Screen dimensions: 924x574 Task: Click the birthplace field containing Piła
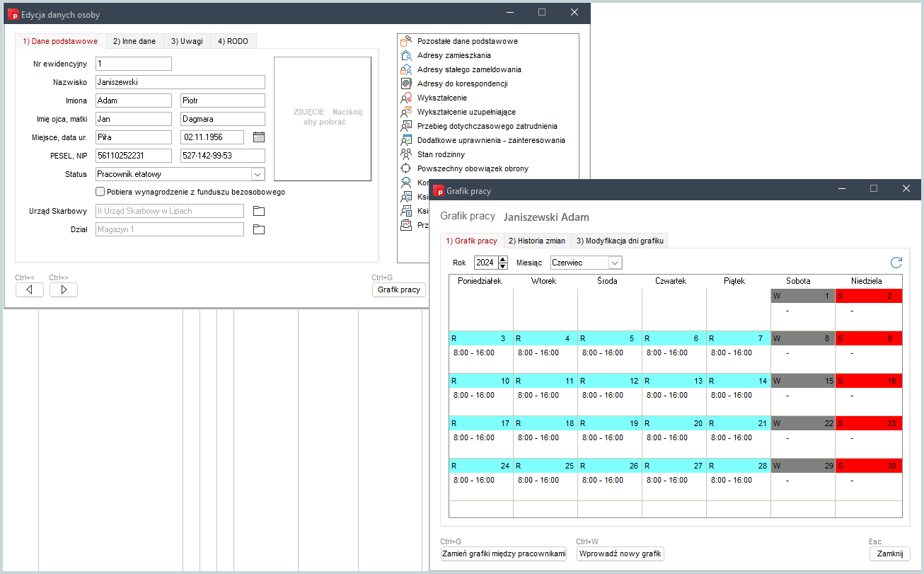point(134,137)
